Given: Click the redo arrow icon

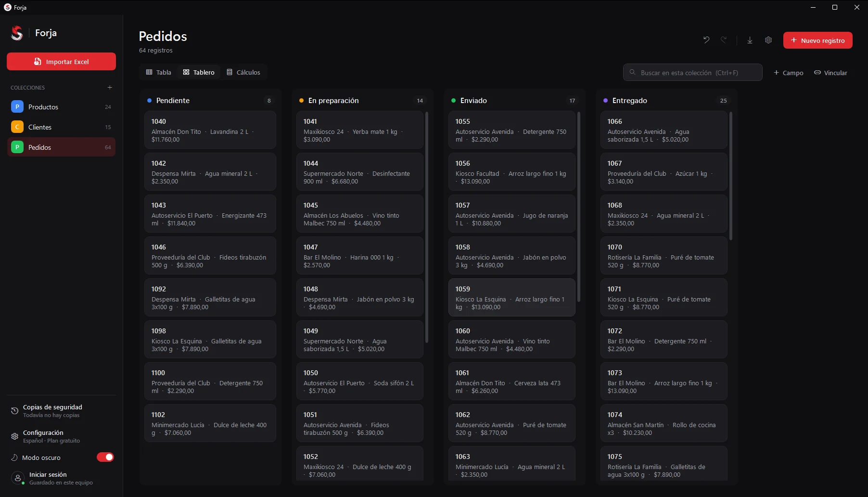Looking at the screenshot, I should pos(724,40).
